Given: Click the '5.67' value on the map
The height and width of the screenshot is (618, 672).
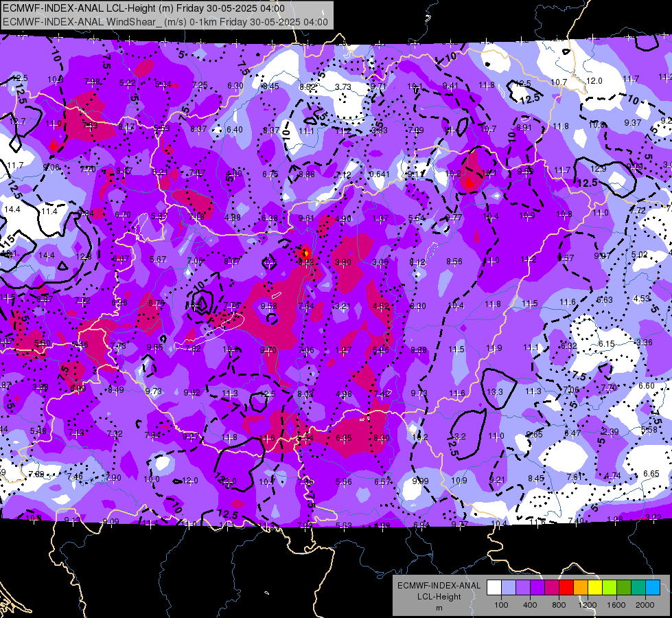Looking at the screenshot, I should coord(158,259).
